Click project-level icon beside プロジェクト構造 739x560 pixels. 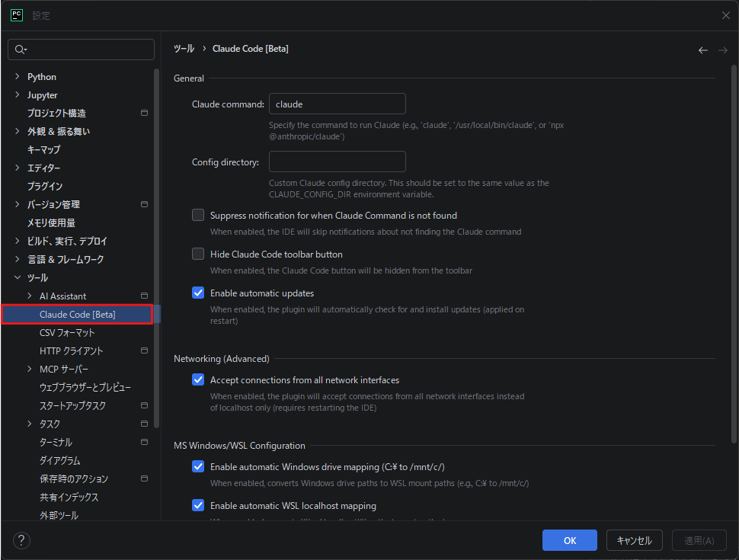tap(144, 113)
